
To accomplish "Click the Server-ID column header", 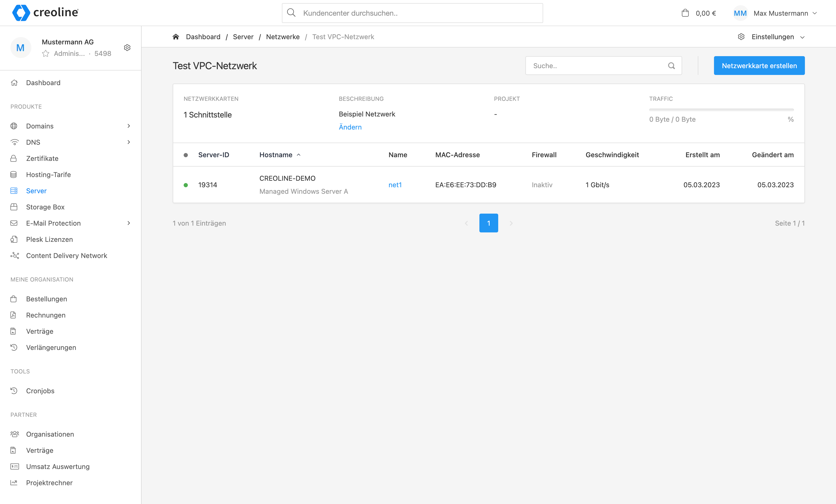I will (x=213, y=155).
